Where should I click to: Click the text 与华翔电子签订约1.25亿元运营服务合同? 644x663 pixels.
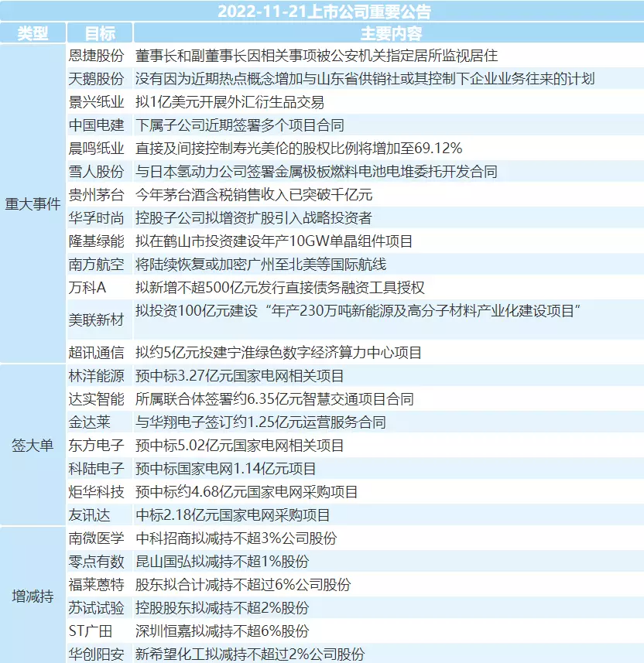[x=261, y=422]
